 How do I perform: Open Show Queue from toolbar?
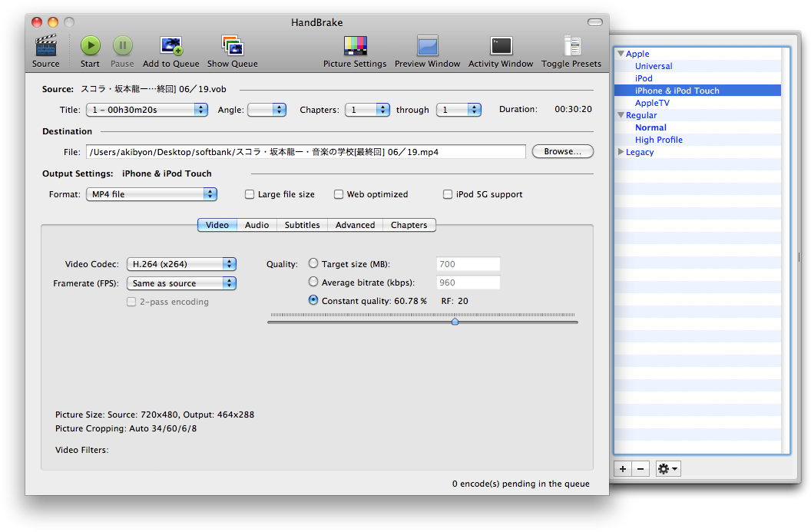coord(232,45)
